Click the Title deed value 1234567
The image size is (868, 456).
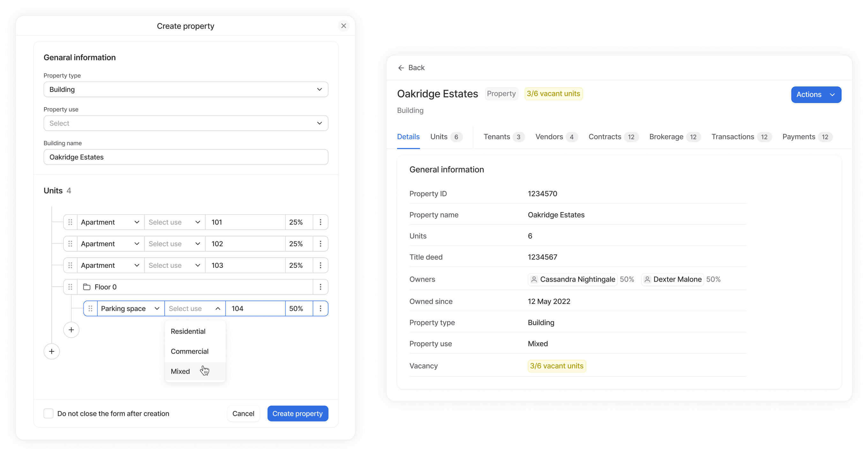[542, 257]
